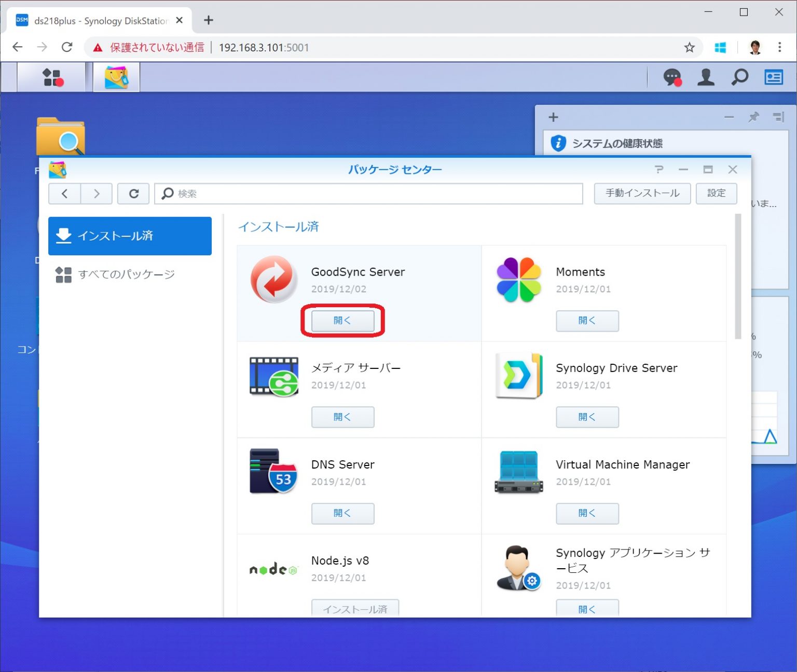Open the DSM user options icon
Image resolution: width=797 pixels, height=672 pixels.
(x=706, y=77)
